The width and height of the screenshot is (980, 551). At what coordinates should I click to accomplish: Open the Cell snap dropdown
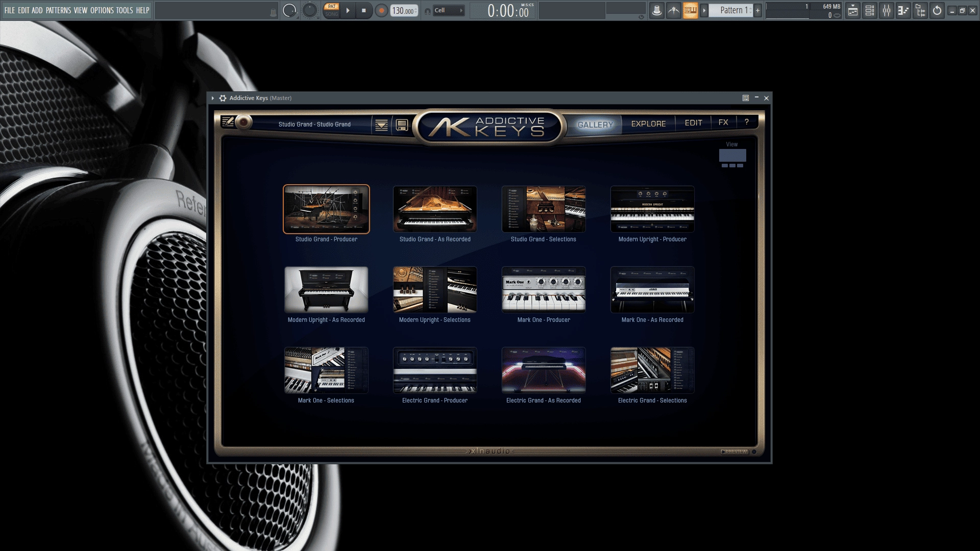click(449, 10)
